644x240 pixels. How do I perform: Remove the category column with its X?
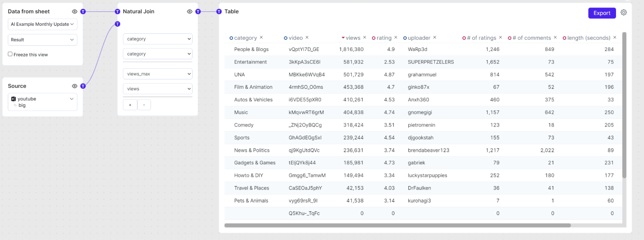(261, 37)
